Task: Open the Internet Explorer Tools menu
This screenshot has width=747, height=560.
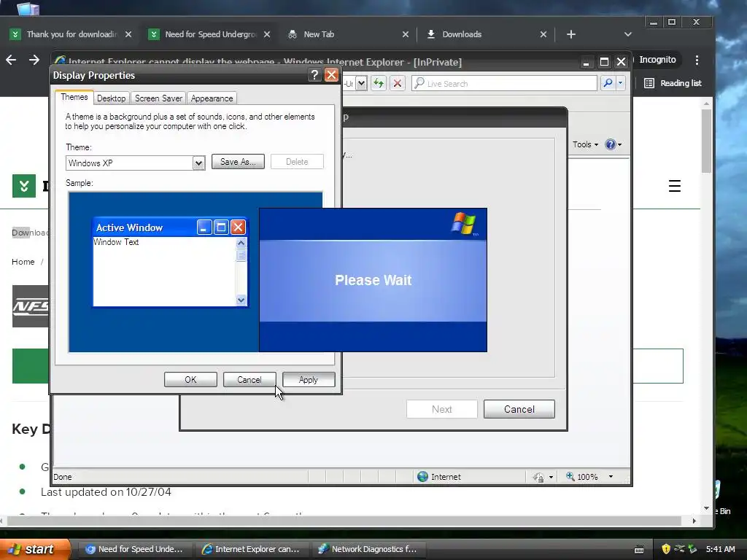Action: tap(585, 144)
